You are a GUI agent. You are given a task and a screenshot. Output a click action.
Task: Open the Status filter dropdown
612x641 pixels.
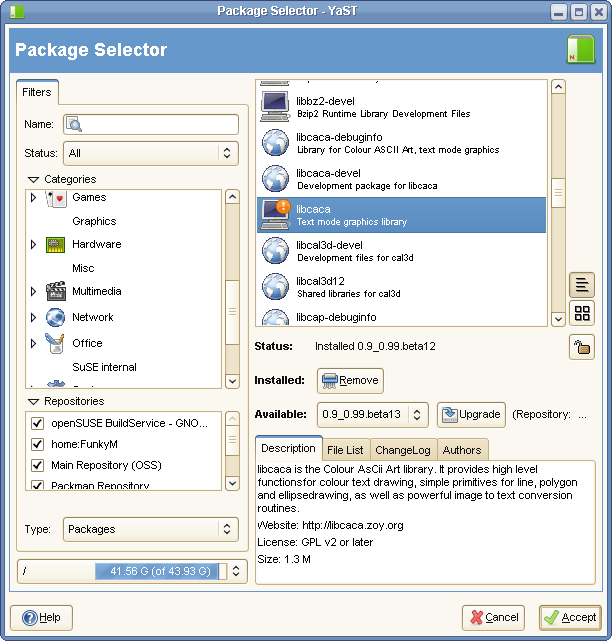click(x=151, y=153)
